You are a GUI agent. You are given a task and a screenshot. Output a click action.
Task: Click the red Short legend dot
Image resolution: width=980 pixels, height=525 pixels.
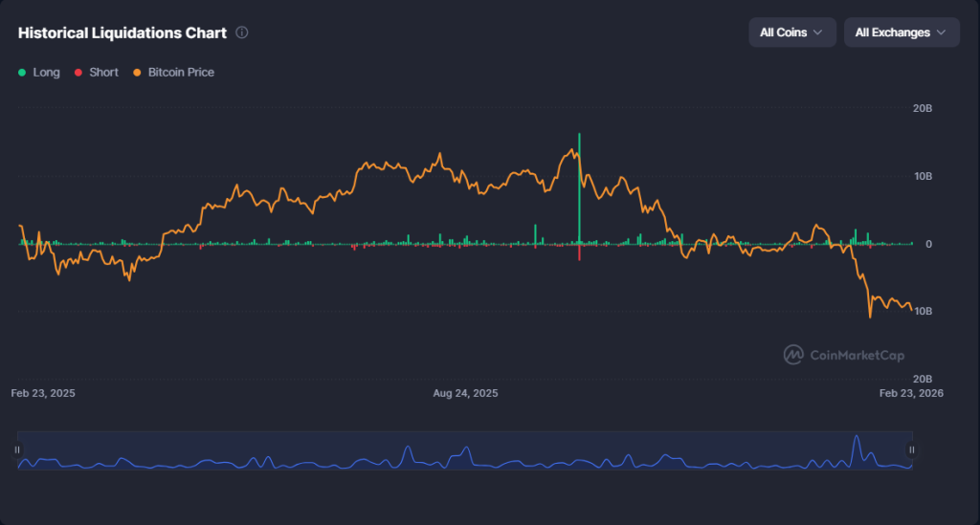78,73
